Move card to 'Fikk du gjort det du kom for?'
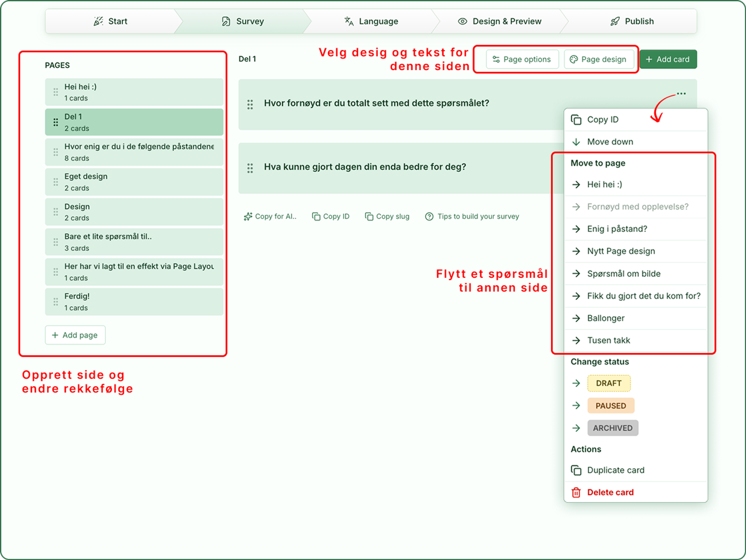The height and width of the screenshot is (560, 746). click(636, 296)
